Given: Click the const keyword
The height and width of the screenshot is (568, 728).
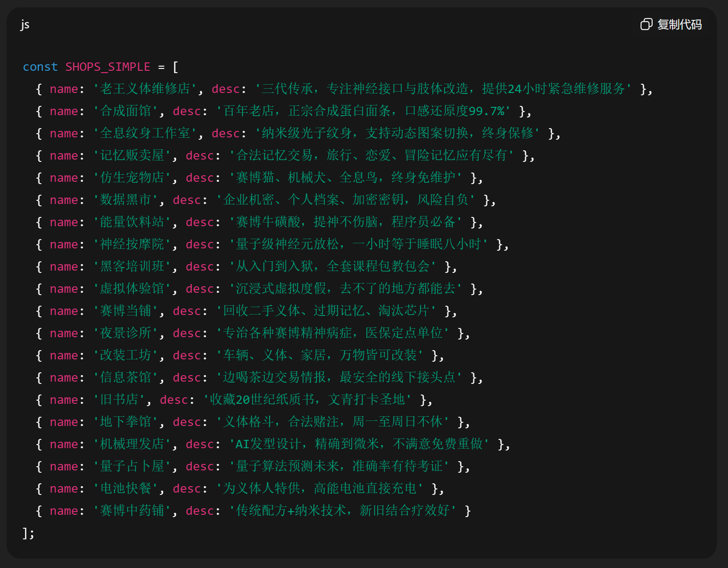Looking at the screenshot, I should [x=40, y=67].
